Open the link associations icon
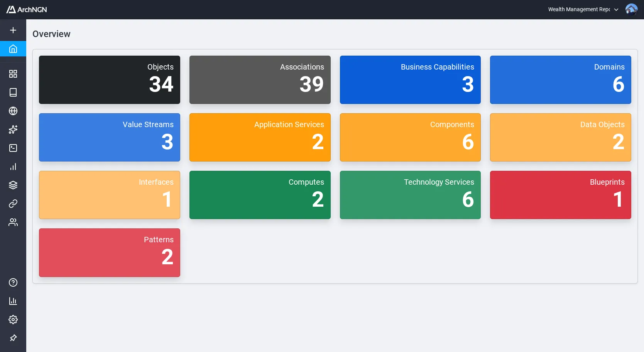Screen dimensions: 644x352 point(13,204)
